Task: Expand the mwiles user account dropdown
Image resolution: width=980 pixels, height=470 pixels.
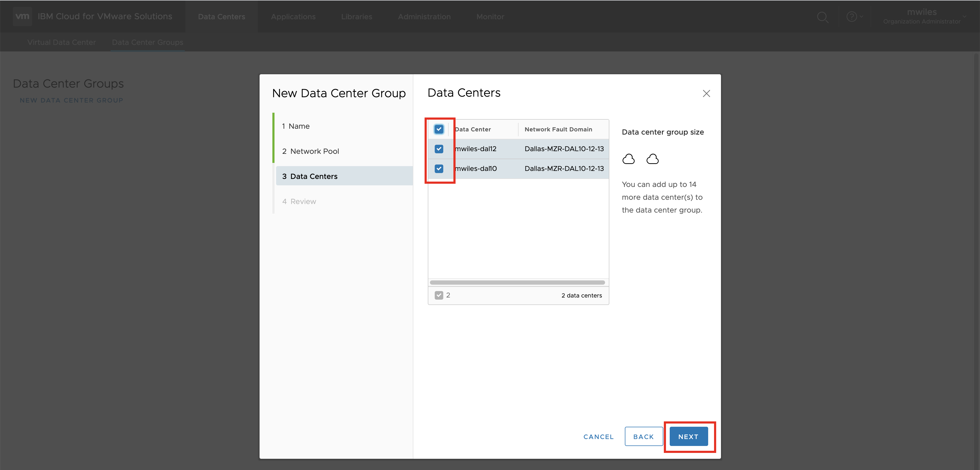Action: point(964,17)
